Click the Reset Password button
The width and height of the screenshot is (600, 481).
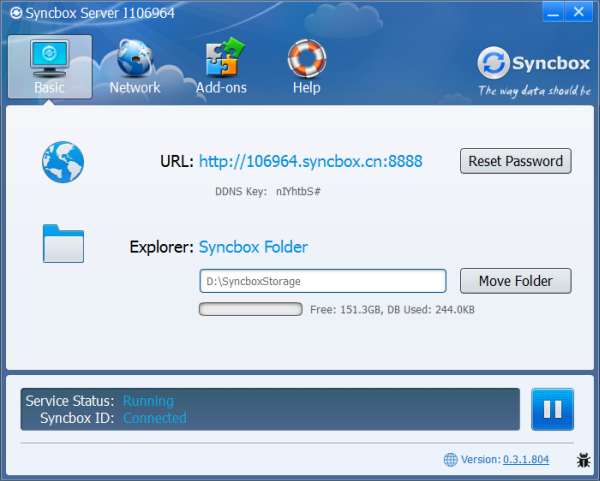click(515, 161)
